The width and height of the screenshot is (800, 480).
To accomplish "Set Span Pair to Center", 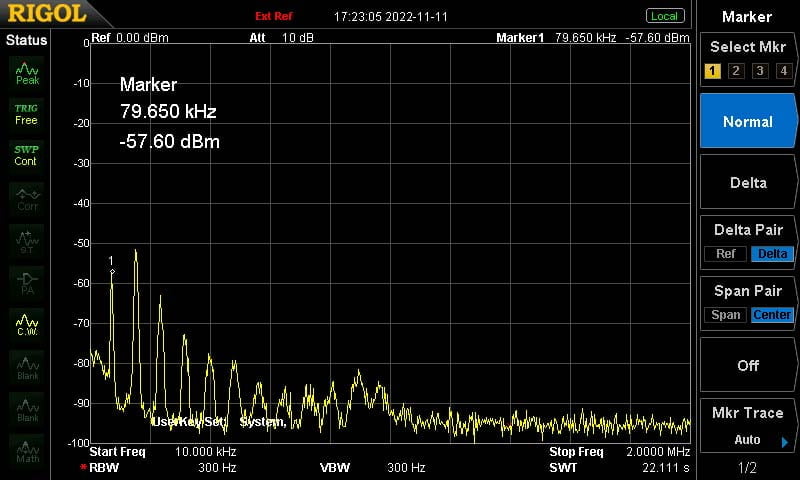I will 772,315.
